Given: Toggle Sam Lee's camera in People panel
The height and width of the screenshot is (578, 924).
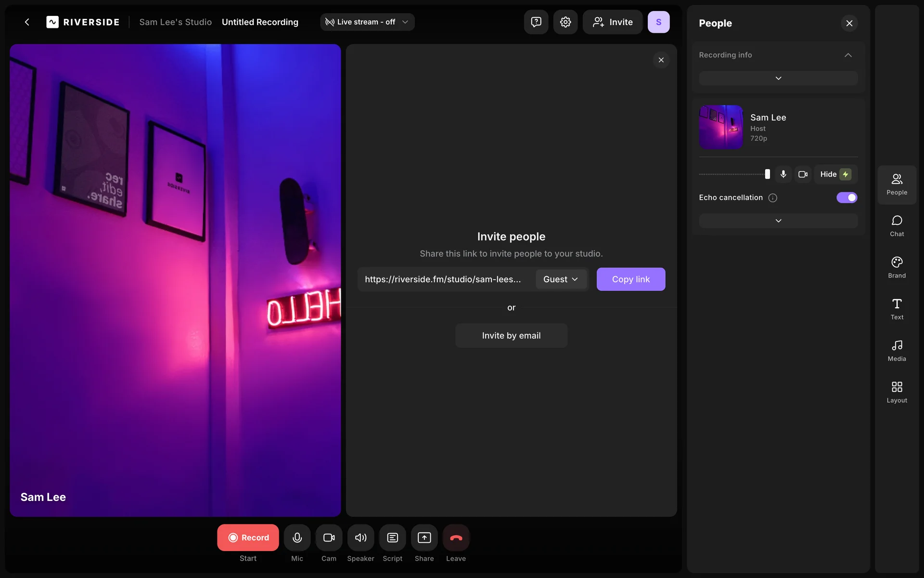Looking at the screenshot, I should pos(803,174).
